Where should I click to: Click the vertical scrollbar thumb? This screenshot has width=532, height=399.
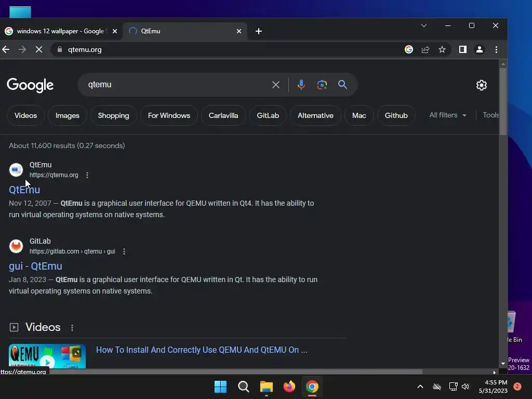[503, 102]
